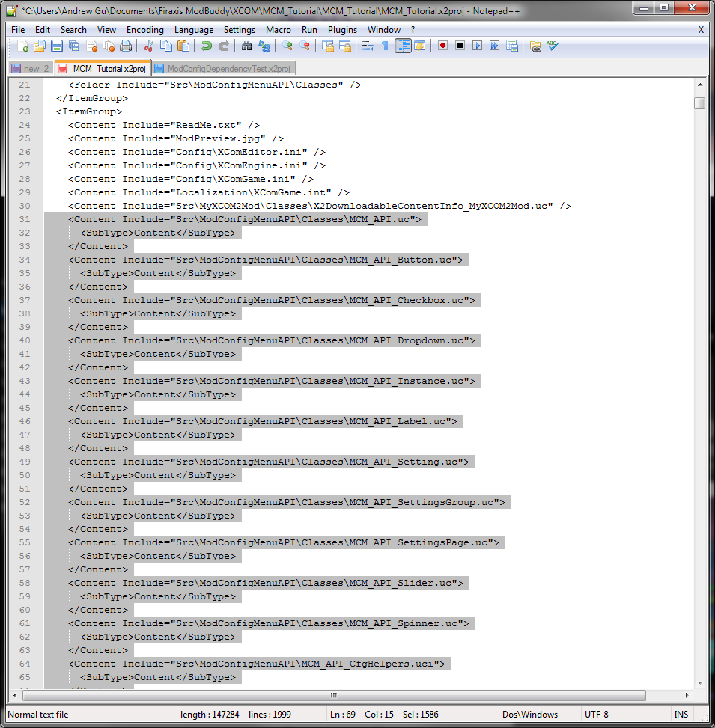Open the Encoding menu
This screenshot has height=728, width=715.
click(145, 30)
